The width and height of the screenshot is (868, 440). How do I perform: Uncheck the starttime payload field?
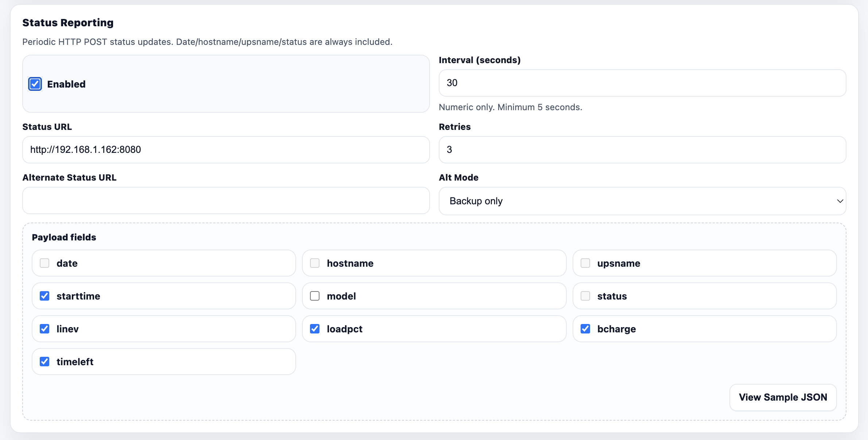44,296
